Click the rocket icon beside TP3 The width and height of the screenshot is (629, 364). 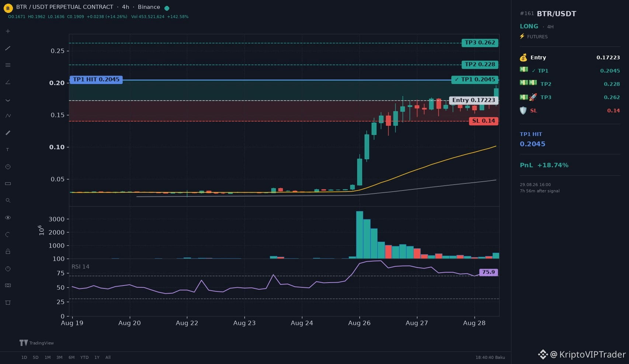coord(533,97)
